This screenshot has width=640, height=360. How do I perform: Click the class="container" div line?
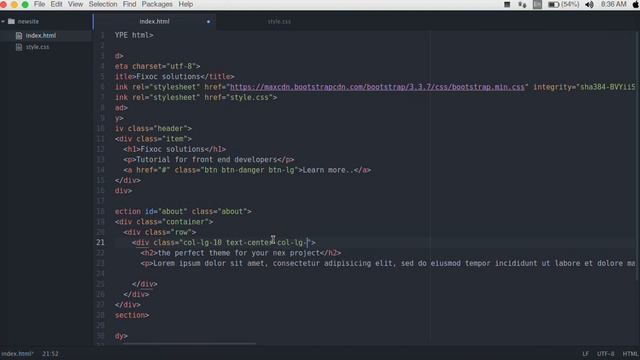(x=164, y=222)
